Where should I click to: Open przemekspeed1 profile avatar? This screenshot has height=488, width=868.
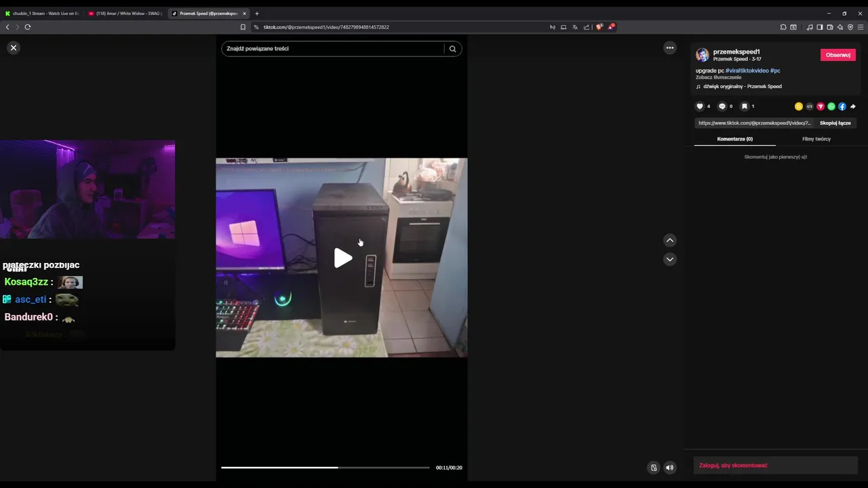[x=703, y=55]
